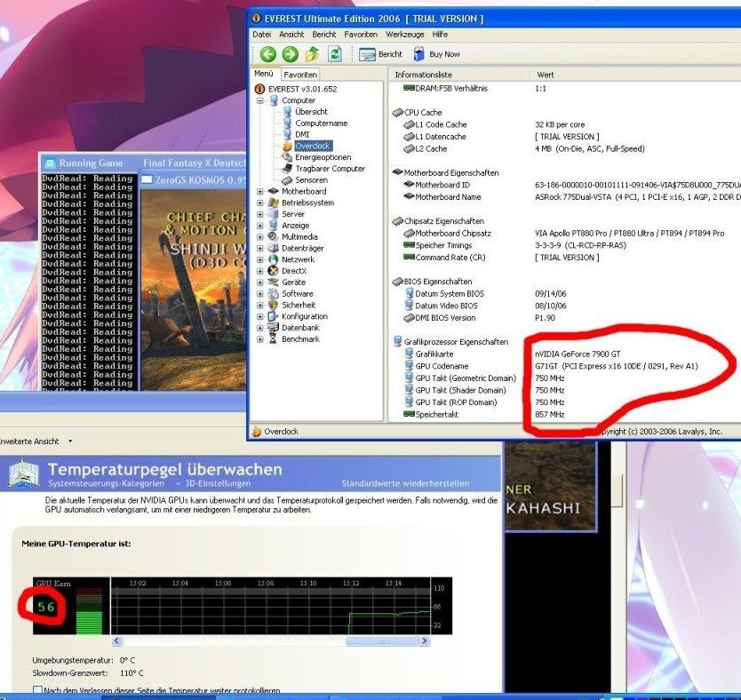Open the Ansicht menu
The image size is (741, 700).
291,35
